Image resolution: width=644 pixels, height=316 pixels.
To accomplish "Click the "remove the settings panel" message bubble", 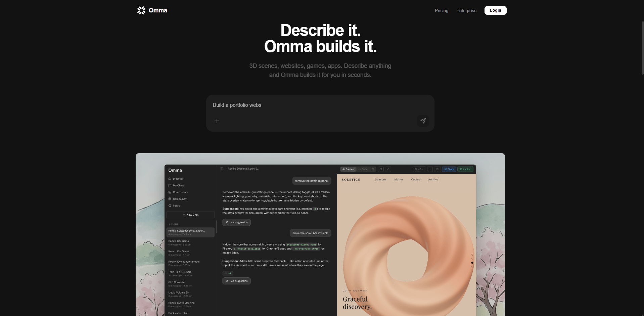I will coord(312,181).
